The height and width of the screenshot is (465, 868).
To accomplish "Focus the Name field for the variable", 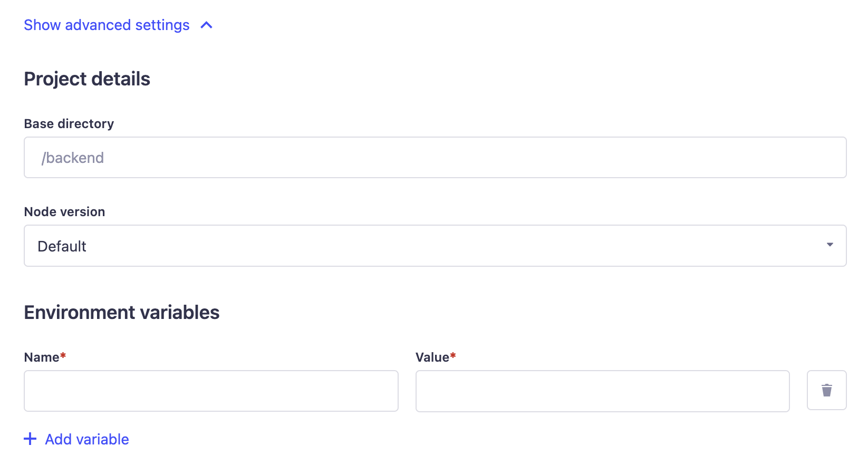I will click(211, 391).
